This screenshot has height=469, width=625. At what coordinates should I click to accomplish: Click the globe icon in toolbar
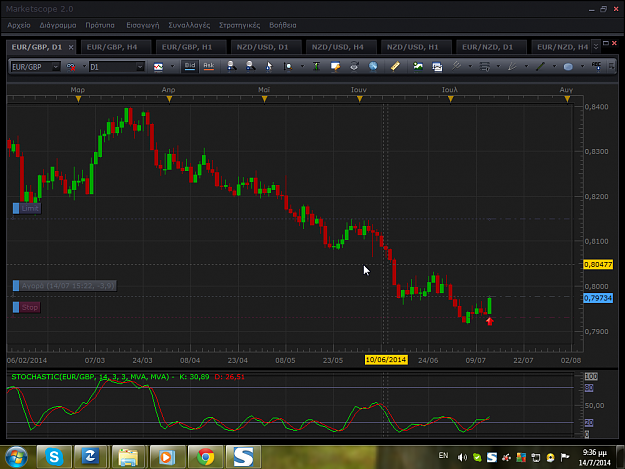[x=373, y=66]
